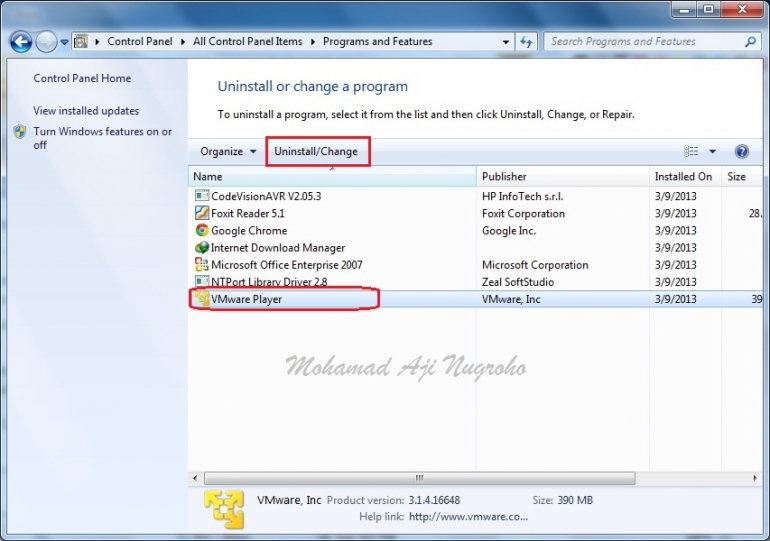Click the horizontal scrollbar thumb
This screenshot has width=770, height=541.
click(x=419, y=478)
